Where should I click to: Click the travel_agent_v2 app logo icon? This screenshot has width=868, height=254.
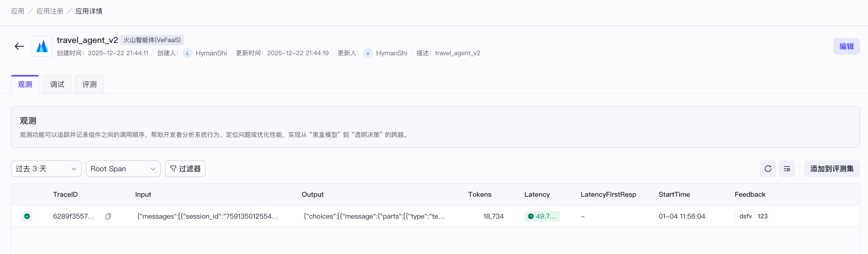coord(42,47)
